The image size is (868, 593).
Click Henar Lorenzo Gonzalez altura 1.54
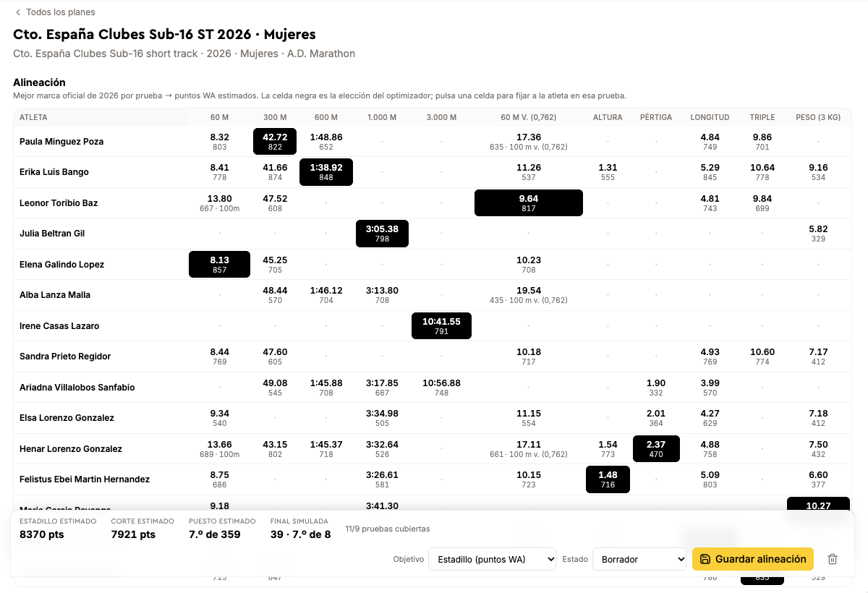[x=608, y=448]
